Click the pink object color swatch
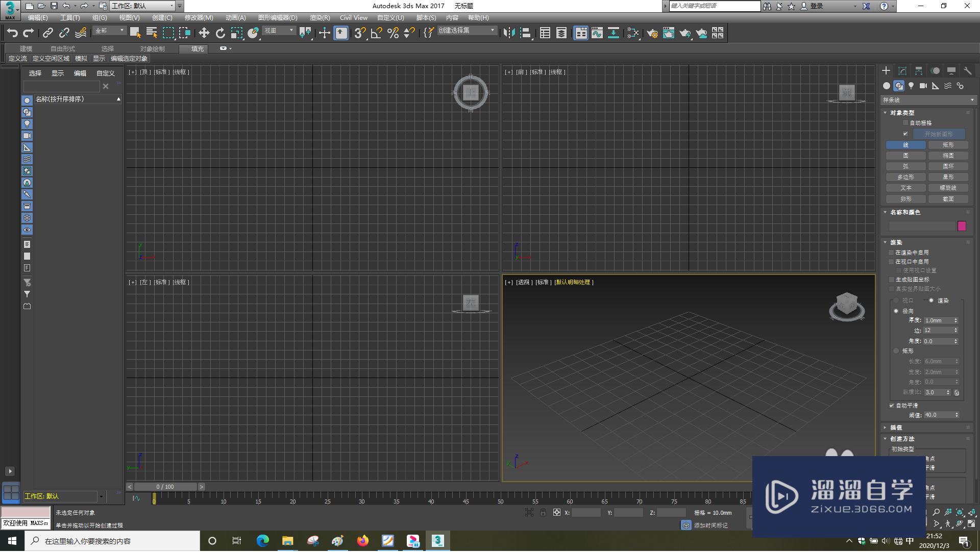The image size is (980, 552). [x=962, y=226]
